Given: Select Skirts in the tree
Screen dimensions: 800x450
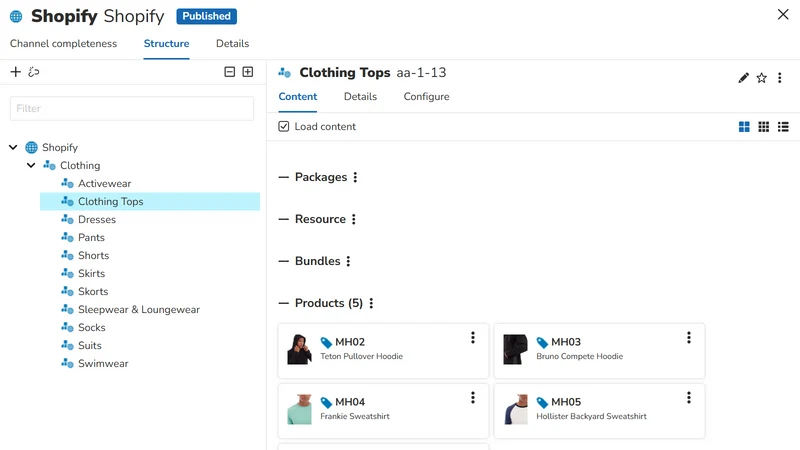Looking at the screenshot, I should coord(91,273).
